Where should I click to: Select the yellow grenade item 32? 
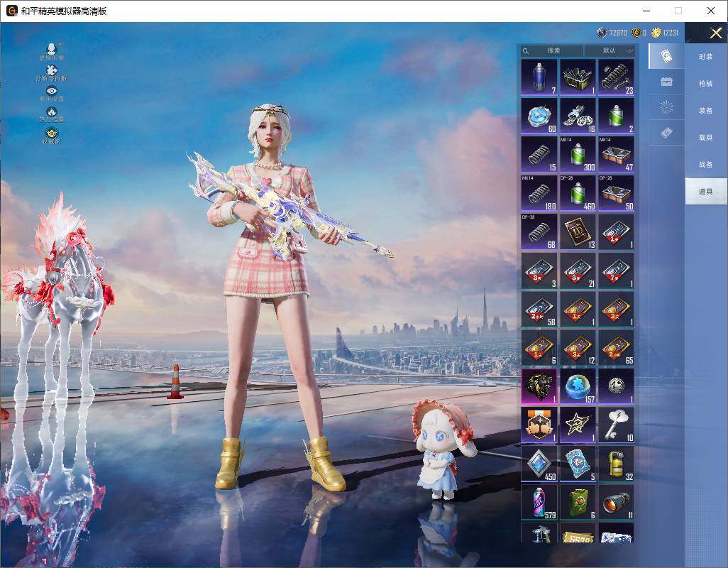[x=616, y=464]
